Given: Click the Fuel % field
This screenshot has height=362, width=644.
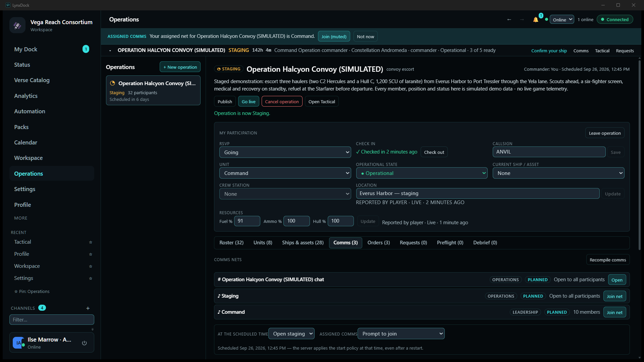Looking at the screenshot, I should [247, 221].
